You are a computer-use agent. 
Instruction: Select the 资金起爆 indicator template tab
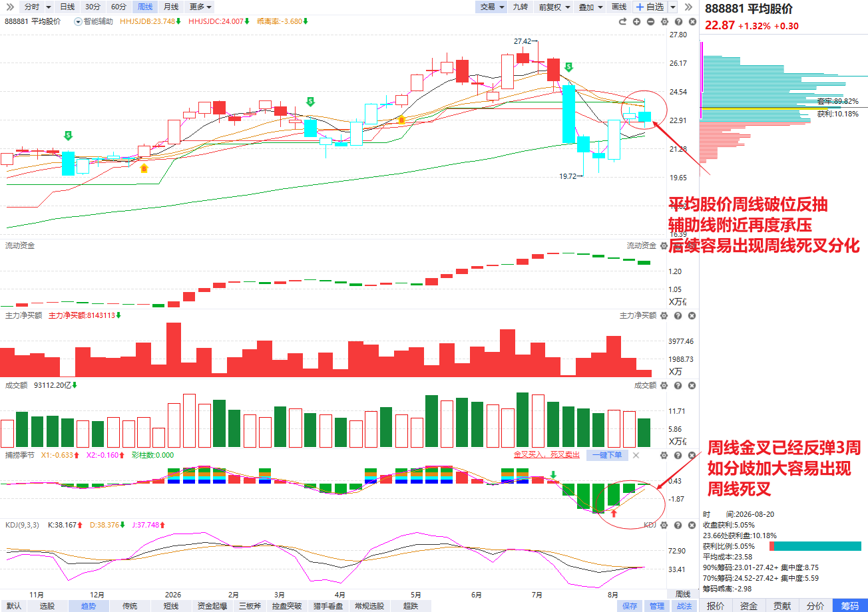tap(212, 606)
